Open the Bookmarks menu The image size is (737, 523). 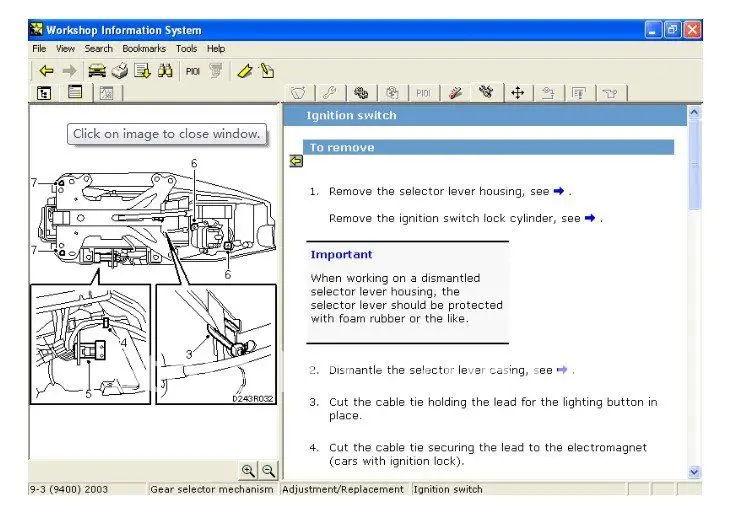[144, 48]
